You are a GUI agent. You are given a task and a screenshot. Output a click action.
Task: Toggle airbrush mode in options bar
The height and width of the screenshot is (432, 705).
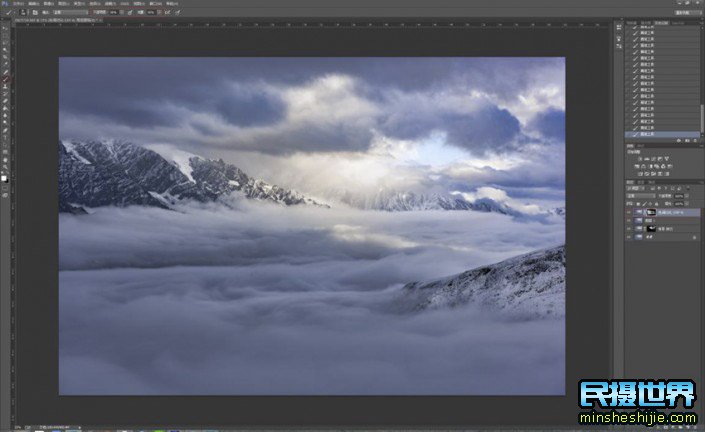[x=167, y=12]
